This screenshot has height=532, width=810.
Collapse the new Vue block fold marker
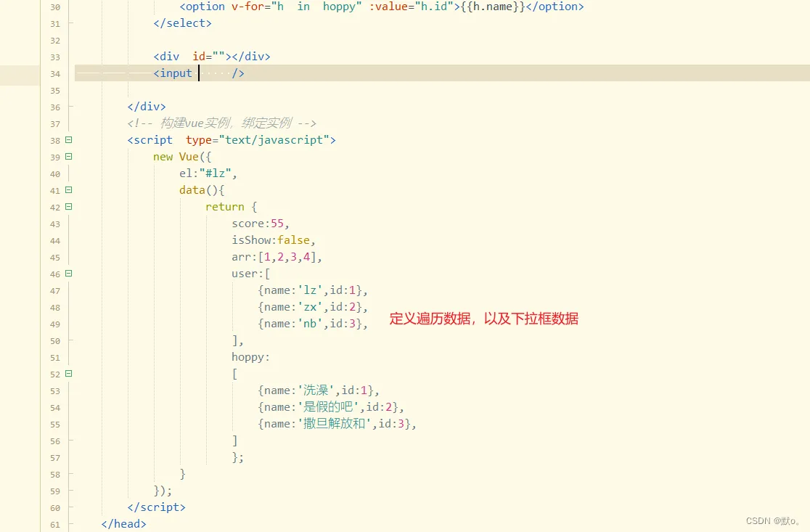[69, 157]
